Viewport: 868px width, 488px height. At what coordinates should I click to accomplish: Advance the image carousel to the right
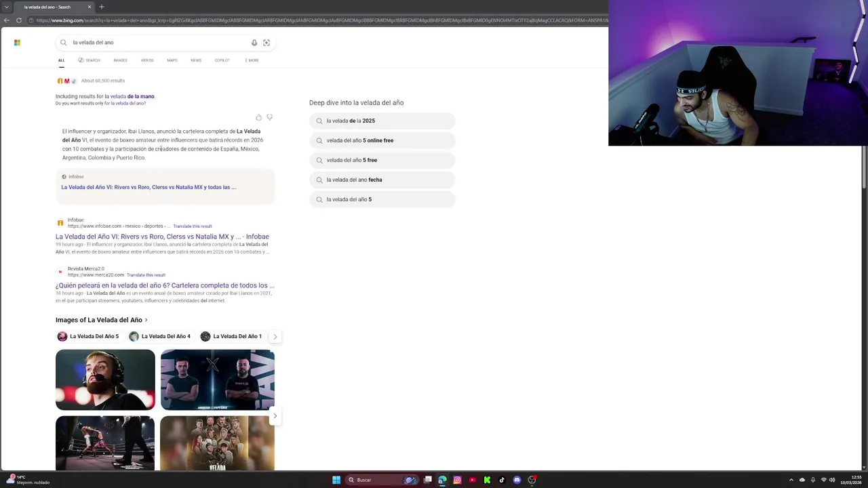pyautogui.click(x=275, y=415)
